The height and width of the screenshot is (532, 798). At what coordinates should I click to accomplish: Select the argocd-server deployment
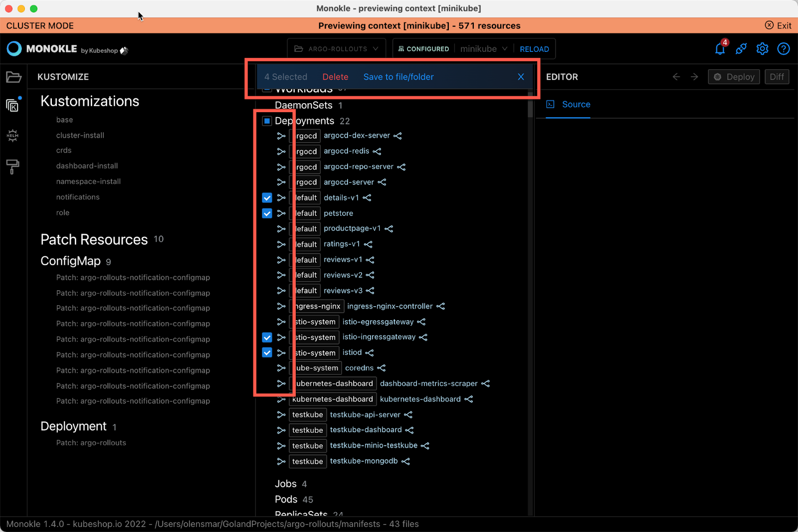(x=349, y=182)
